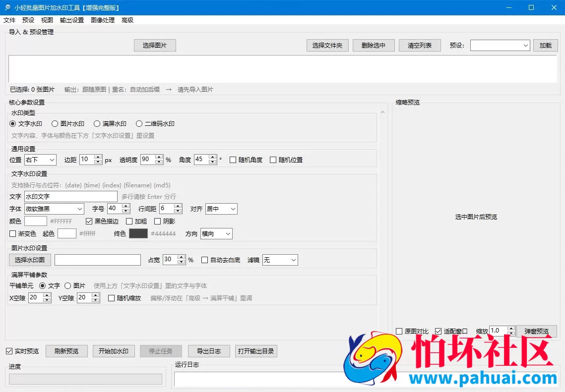565x392 pixels.
Task: Increase the 角度 value with up arrow
Action: (213, 157)
